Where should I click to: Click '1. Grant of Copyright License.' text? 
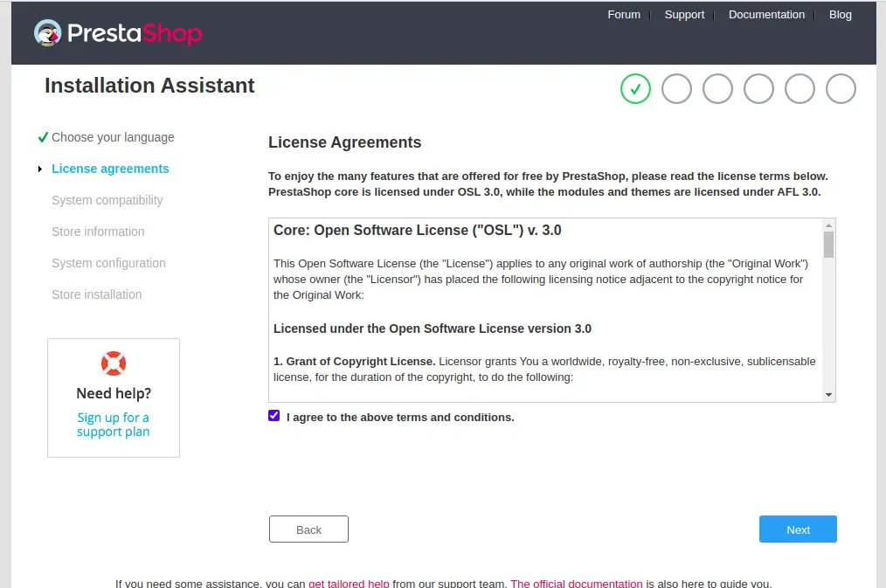tap(354, 362)
